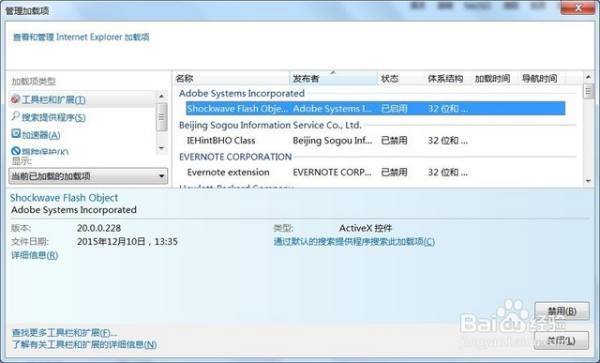Click the add-on list scrollbar thumb
This screenshot has height=363, width=600.
coord(588,92)
